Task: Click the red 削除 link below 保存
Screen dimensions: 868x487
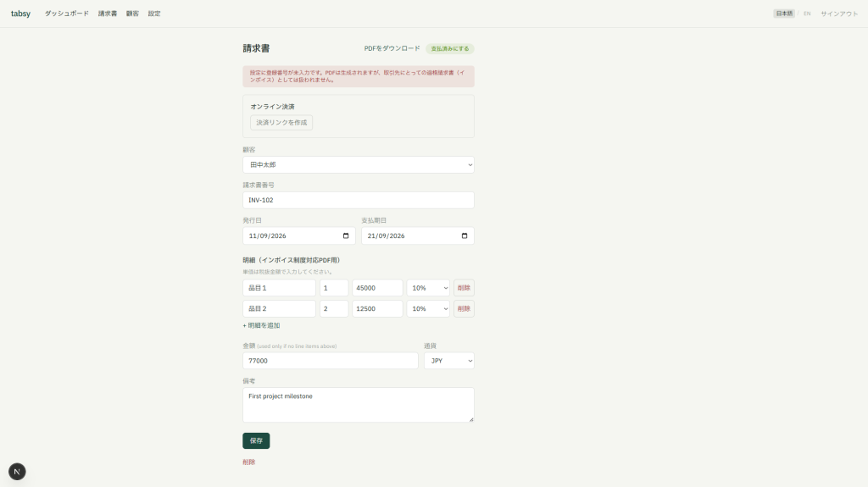Action: point(249,462)
